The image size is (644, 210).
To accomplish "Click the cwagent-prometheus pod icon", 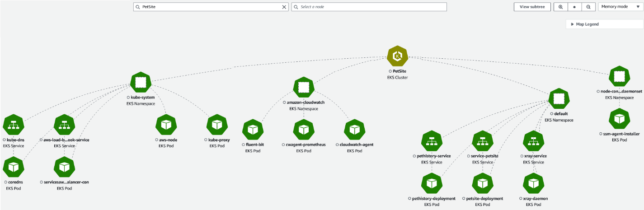I will [x=304, y=130].
